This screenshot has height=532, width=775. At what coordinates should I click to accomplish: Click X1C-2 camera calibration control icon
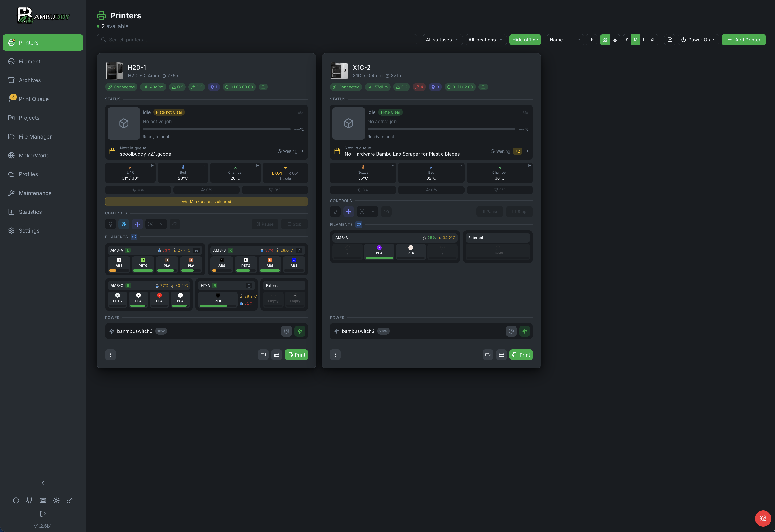coord(362,212)
